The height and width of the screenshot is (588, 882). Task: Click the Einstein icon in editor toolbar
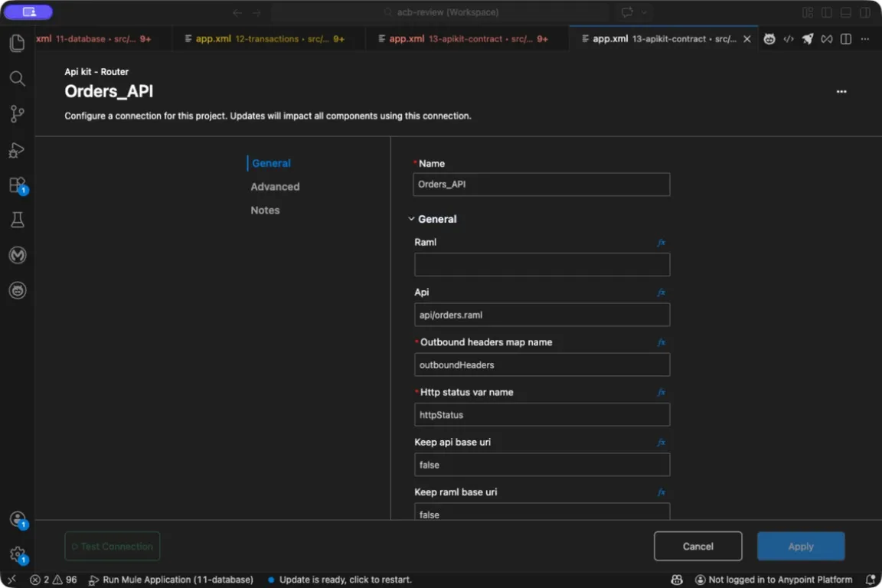(x=769, y=39)
